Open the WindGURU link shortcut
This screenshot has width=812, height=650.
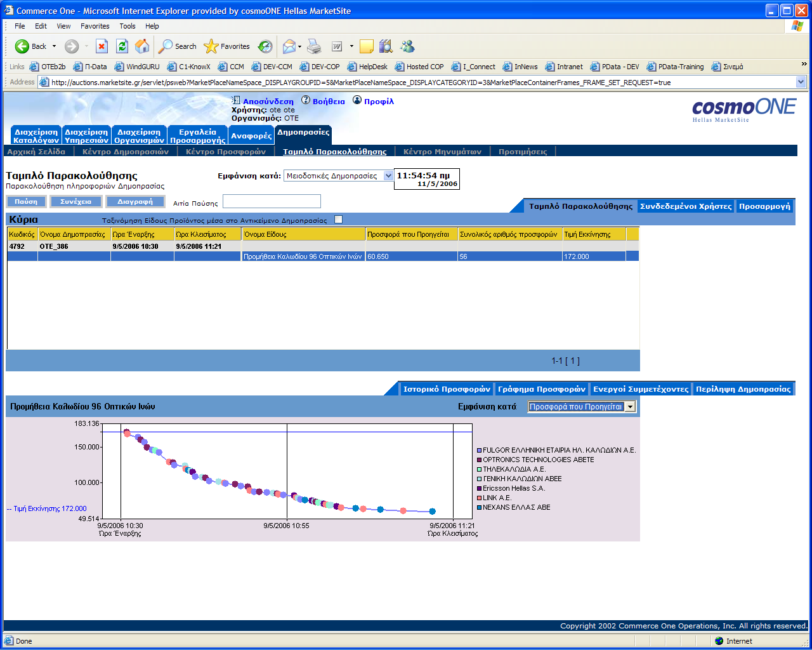pos(137,67)
